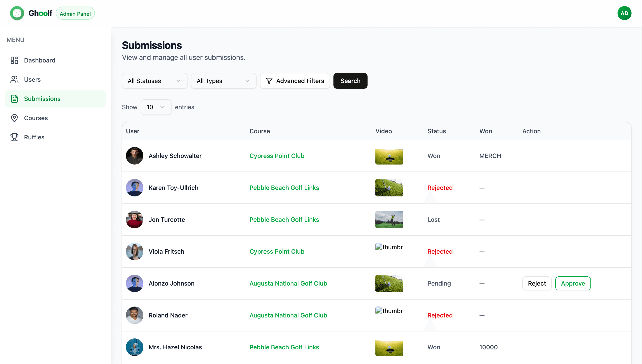Click the Pending status in Alonzo's row
Image resolution: width=642 pixels, height=364 pixels.
click(x=439, y=284)
